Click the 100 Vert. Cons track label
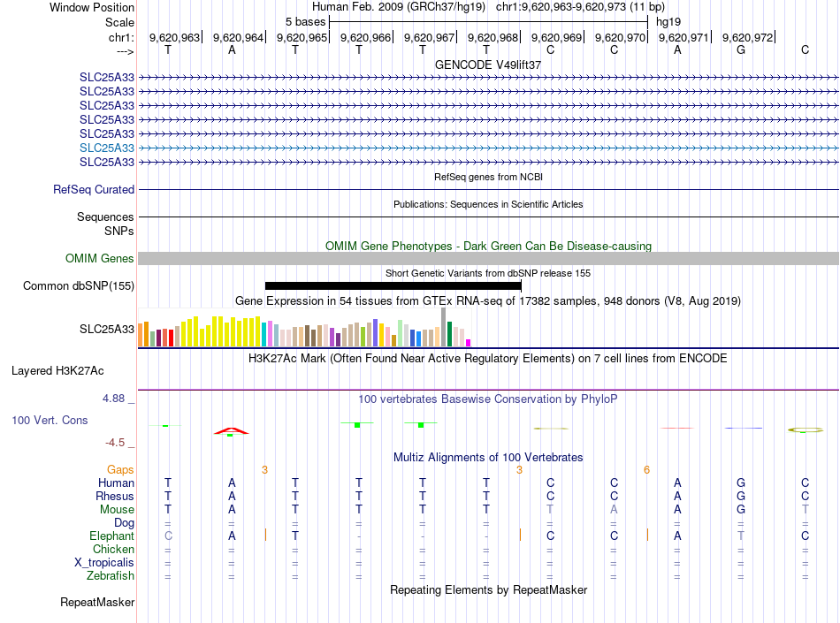 tap(50, 420)
